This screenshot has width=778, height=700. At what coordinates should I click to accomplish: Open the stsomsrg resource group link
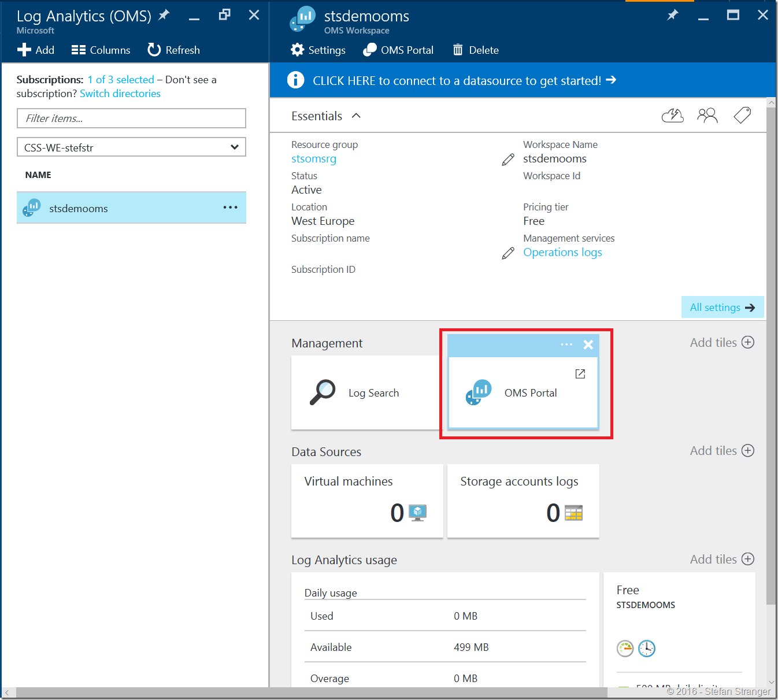click(x=314, y=159)
